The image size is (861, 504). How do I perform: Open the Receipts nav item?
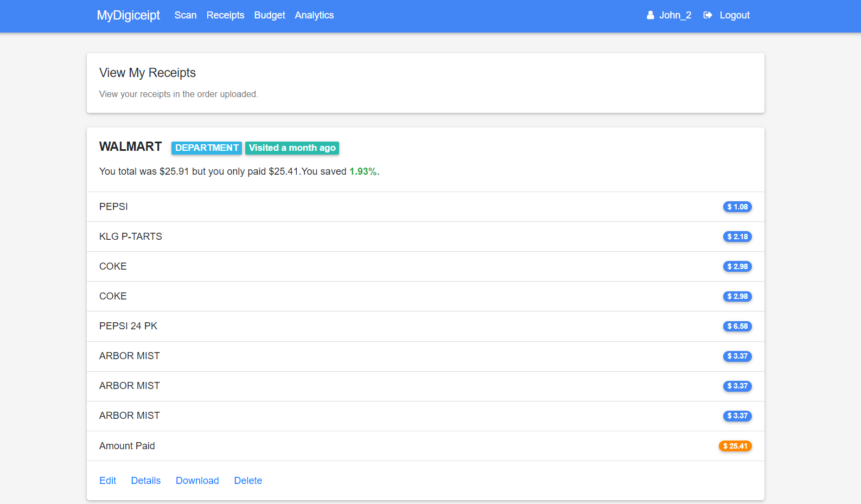pos(225,15)
